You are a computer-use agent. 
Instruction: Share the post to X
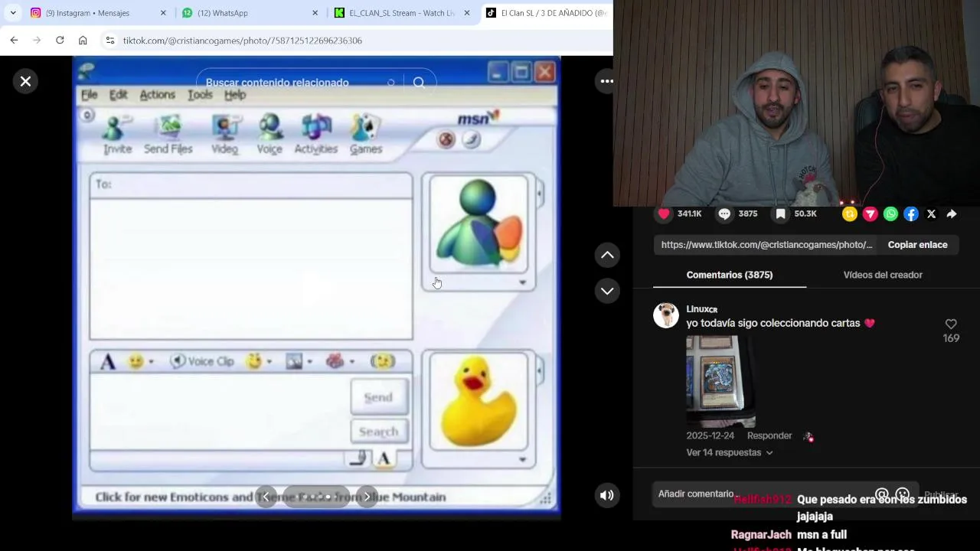coord(931,214)
